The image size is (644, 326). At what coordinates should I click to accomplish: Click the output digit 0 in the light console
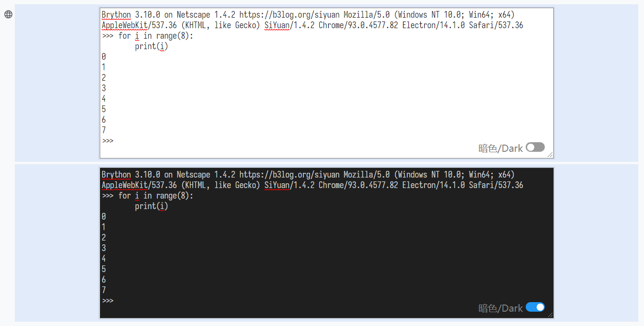[103, 56]
